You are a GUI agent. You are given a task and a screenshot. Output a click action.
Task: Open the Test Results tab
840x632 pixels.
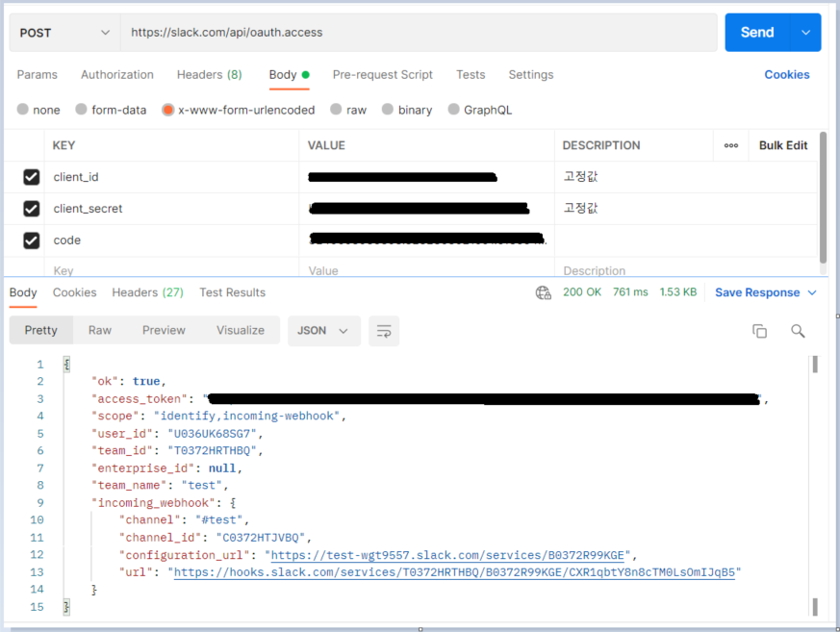point(233,292)
